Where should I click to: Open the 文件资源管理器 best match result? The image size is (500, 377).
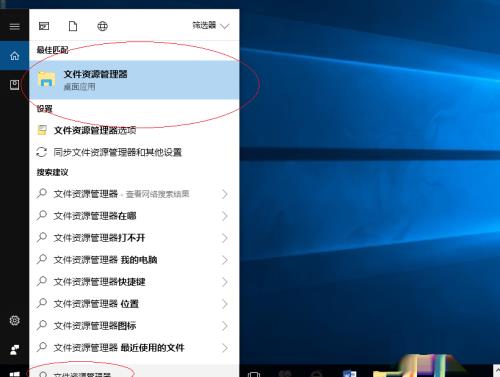click(x=134, y=80)
